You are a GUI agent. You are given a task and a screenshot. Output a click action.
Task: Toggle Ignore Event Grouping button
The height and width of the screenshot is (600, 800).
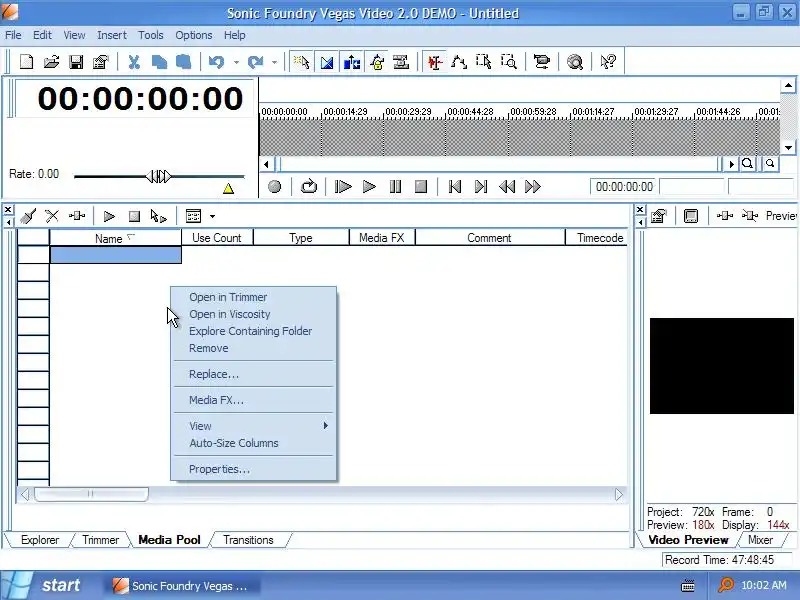point(402,62)
